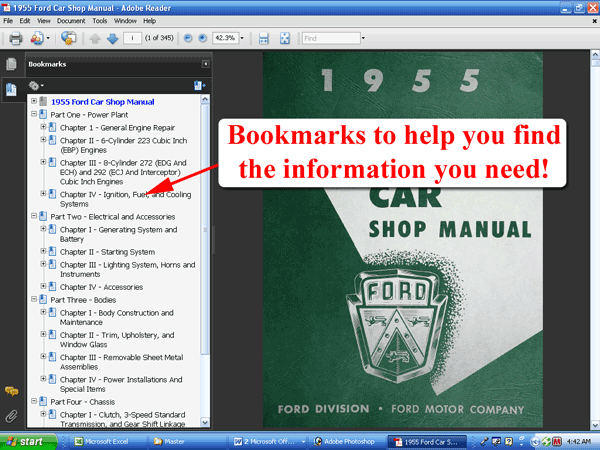Open the File menu

click(x=8, y=21)
